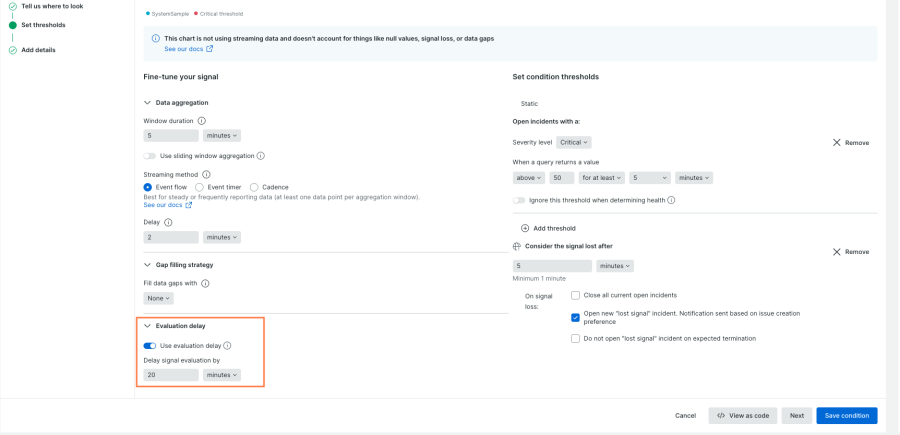The height and width of the screenshot is (435, 900).
Task: Uncheck Open new lost signal incident box
Action: click(575, 317)
